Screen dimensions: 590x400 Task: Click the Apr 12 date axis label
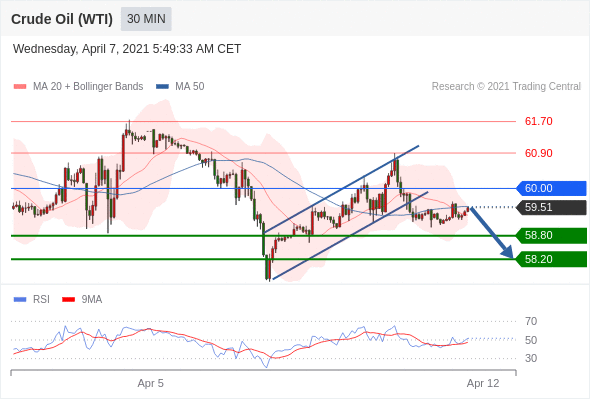[483, 383]
